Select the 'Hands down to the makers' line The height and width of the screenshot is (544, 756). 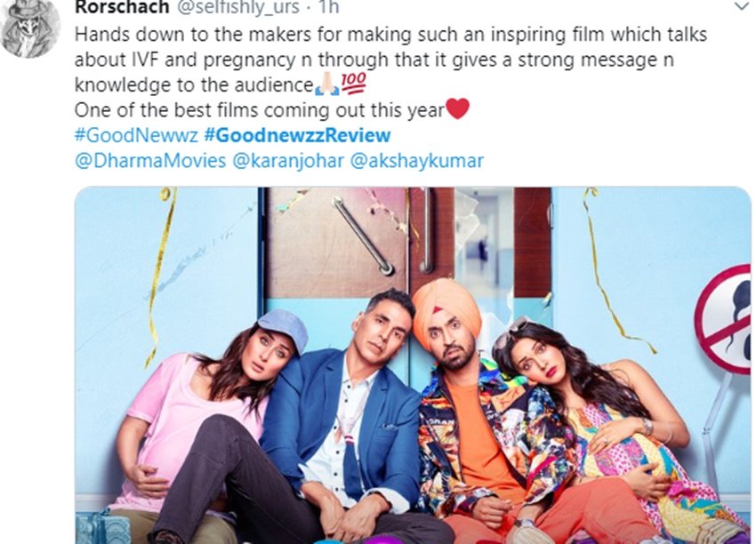(x=391, y=35)
